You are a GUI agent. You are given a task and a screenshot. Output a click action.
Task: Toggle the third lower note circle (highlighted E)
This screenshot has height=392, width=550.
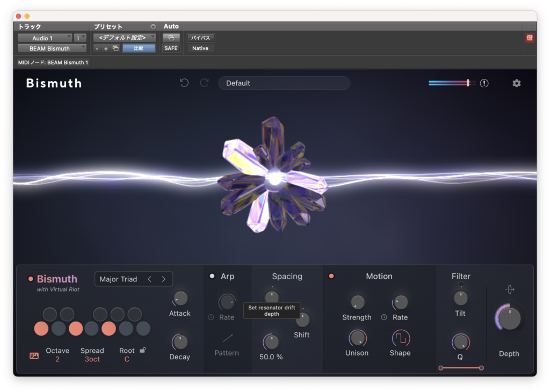[x=76, y=329]
